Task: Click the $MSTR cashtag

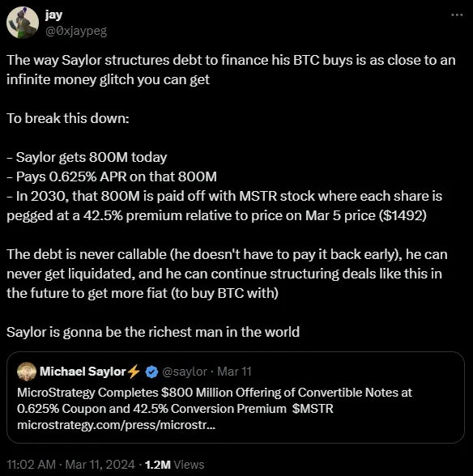Action: [x=313, y=409]
